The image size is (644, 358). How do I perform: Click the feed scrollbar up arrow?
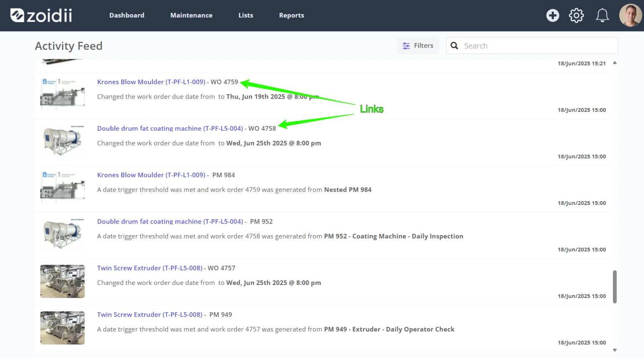click(x=615, y=63)
